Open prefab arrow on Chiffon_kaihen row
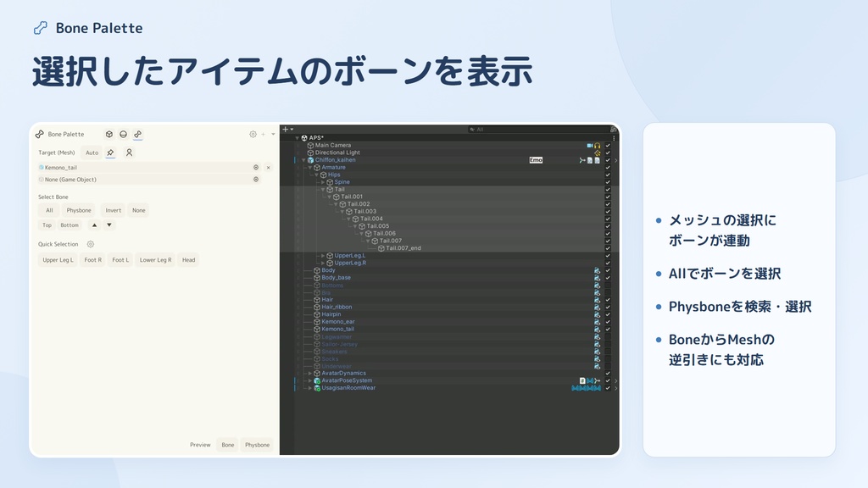 (x=615, y=160)
